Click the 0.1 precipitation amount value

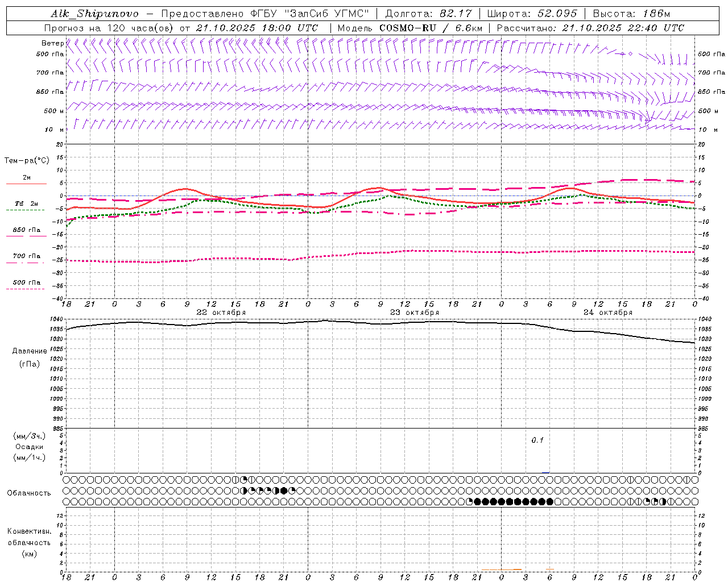(x=537, y=440)
